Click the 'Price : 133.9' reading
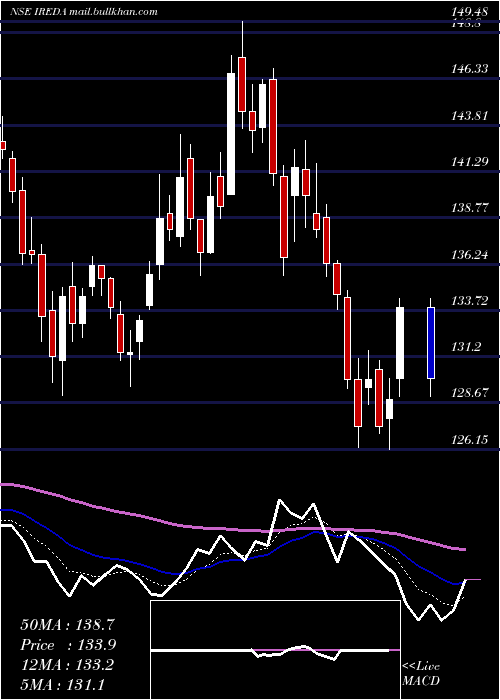This screenshot has width=500, height=700. (x=69, y=645)
